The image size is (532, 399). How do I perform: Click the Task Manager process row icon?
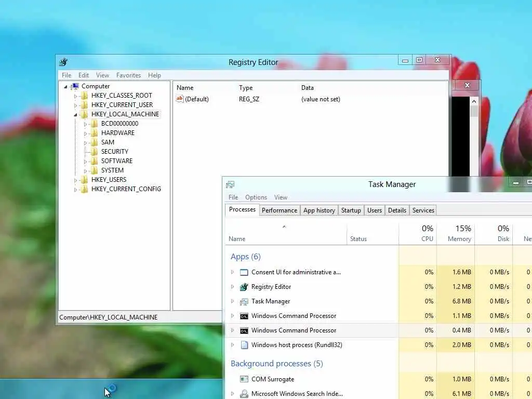pos(244,301)
